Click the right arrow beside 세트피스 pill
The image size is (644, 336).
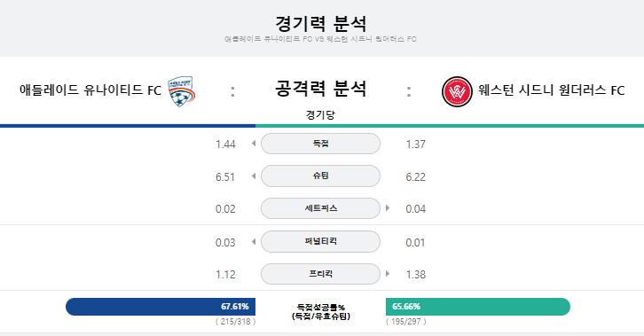tap(388, 208)
